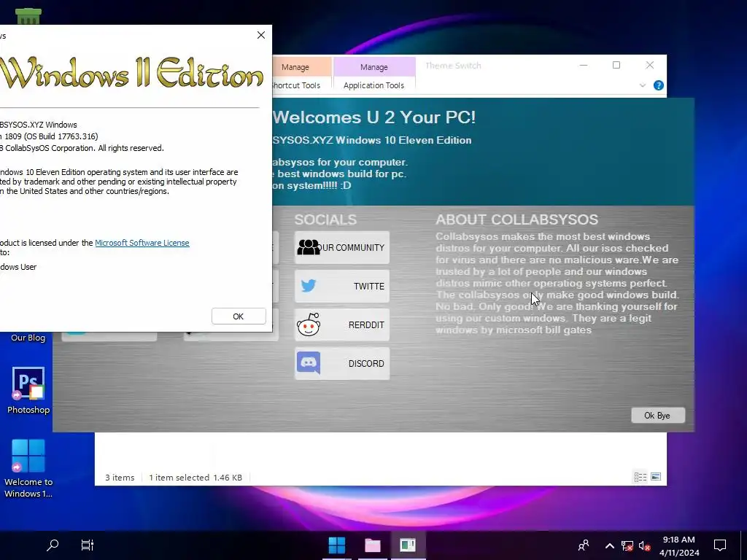Open the Discord social button
The image size is (747, 560).
(342, 363)
